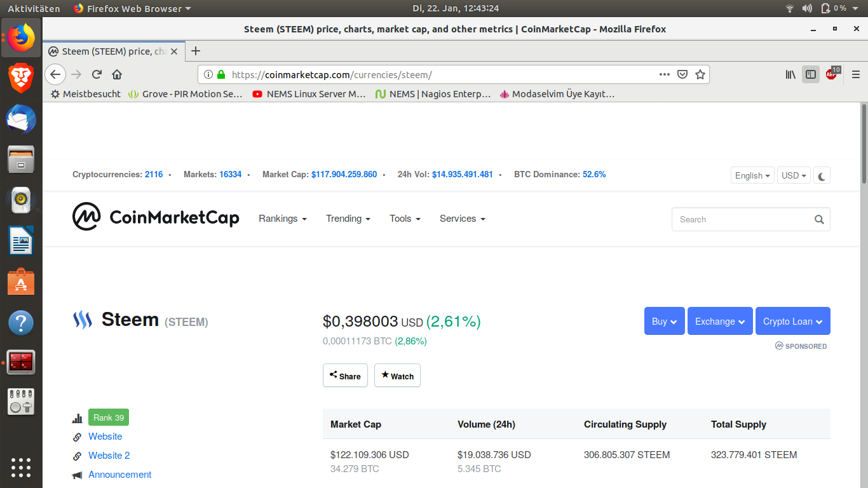Open the Firefox hamburger menu

click(856, 74)
